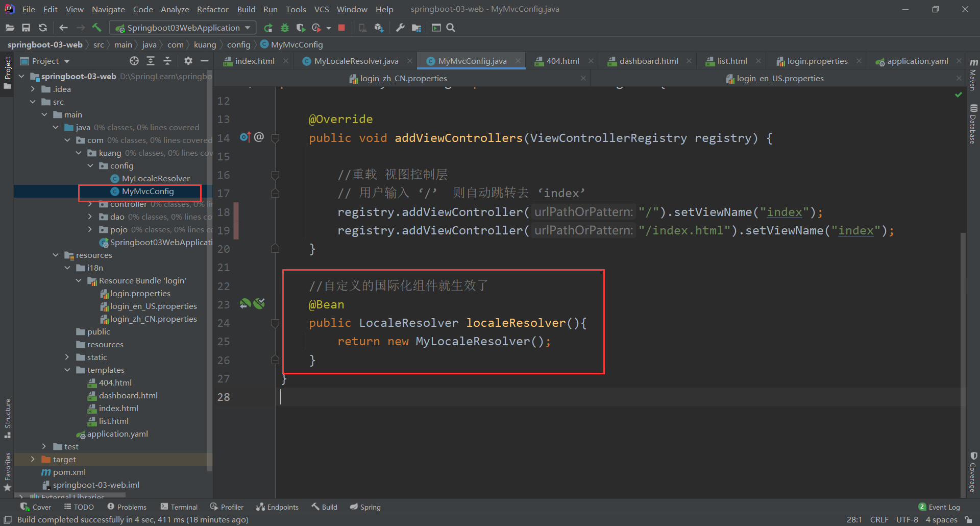Switch to MyLocaleResolver.java tab
Screen dimensions: 980x526
coord(356,61)
